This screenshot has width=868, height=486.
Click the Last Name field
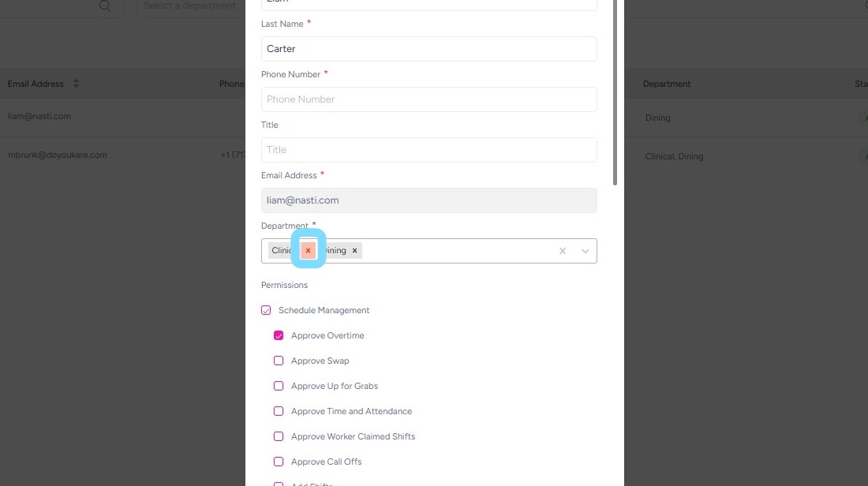coord(428,49)
